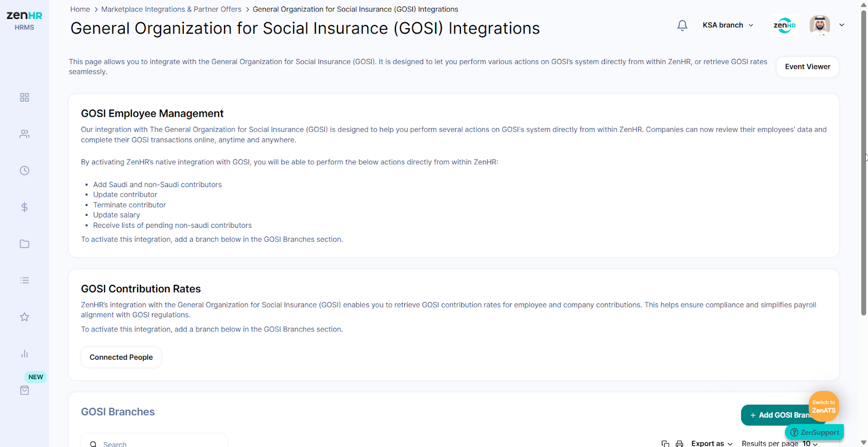This screenshot has height=447, width=868.
Task: Click the search magnifier icon
Action: (x=93, y=444)
